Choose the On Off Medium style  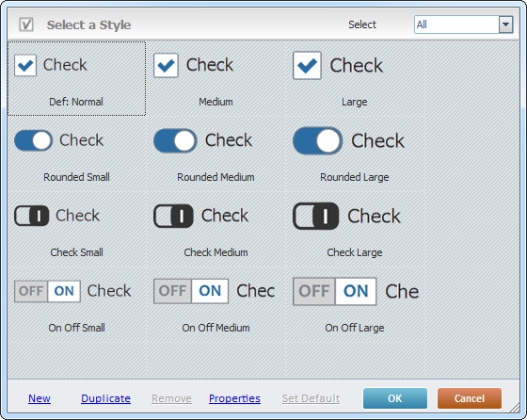(x=216, y=305)
